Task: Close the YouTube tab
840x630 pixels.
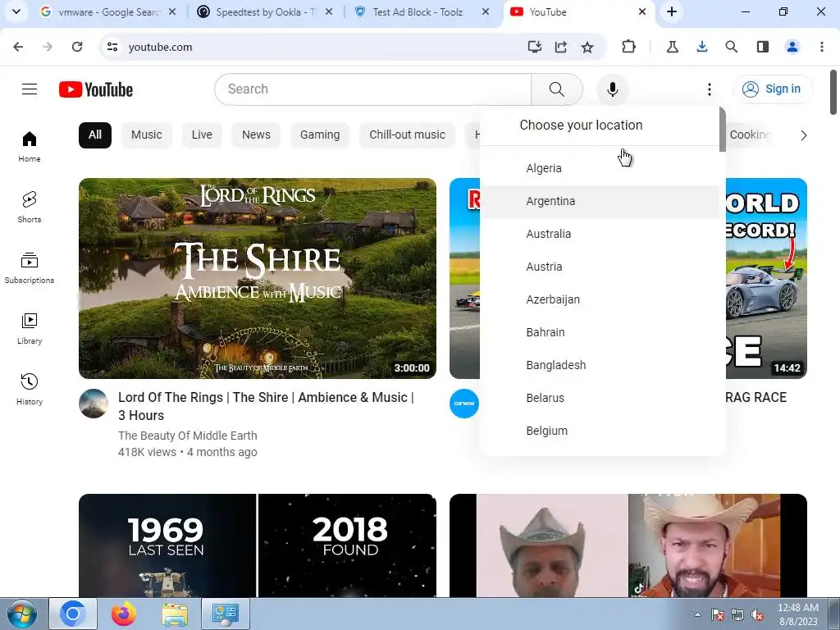Action: pos(641,11)
